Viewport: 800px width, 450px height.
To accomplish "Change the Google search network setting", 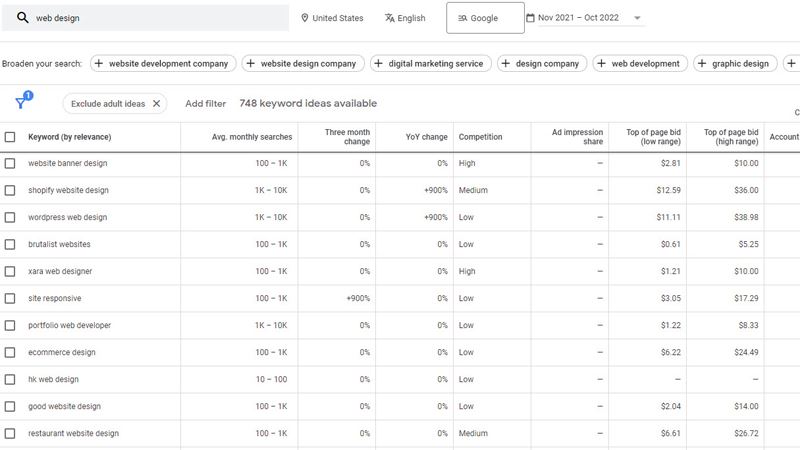I will pos(485,18).
